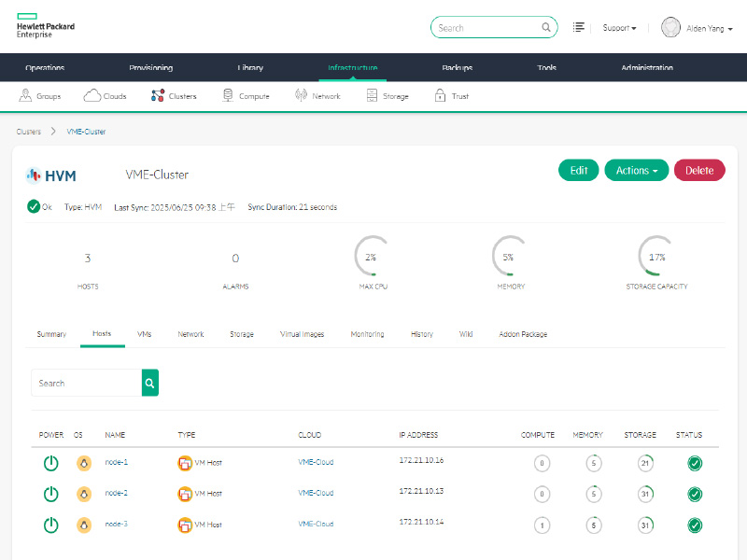Click the Storage Capacity 17% gauge
Screen dimensions: 747x560
[656, 256]
